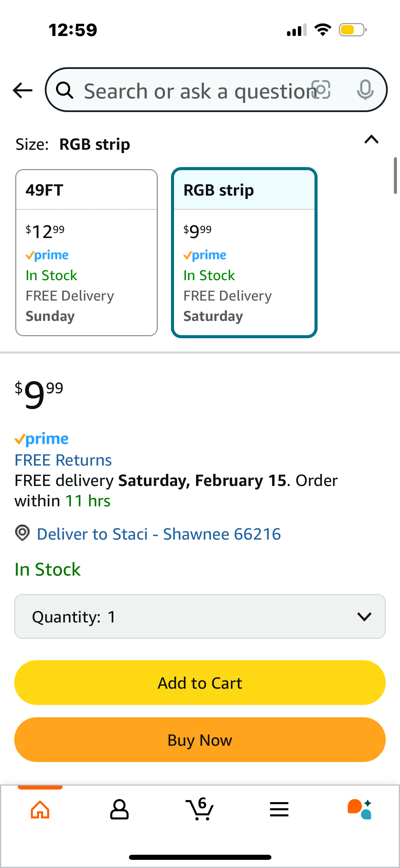Open the Quantity dropdown
Viewport: 400px width, 868px height.
(200, 616)
